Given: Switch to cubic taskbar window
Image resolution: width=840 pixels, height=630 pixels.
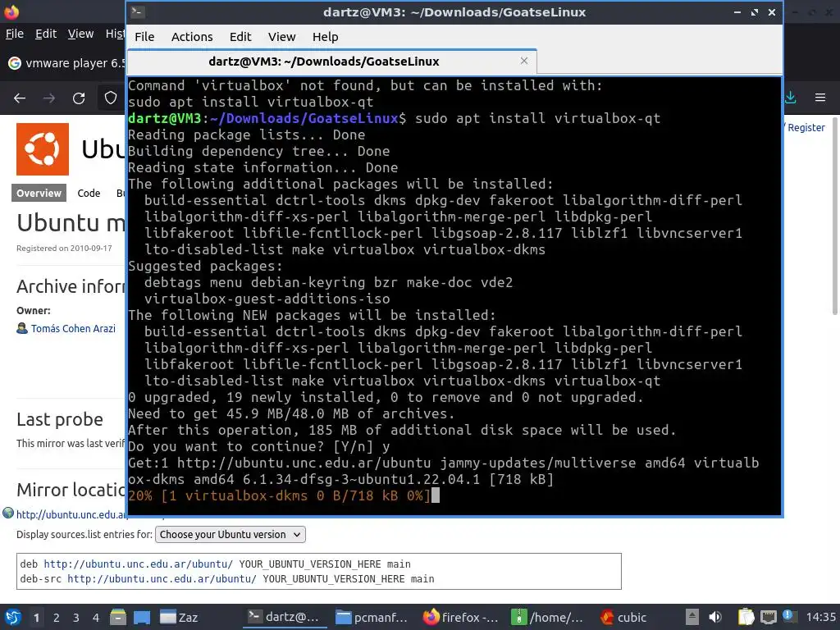Looking at the screenshot, I should pyautogui.click(x=623, y=617).
